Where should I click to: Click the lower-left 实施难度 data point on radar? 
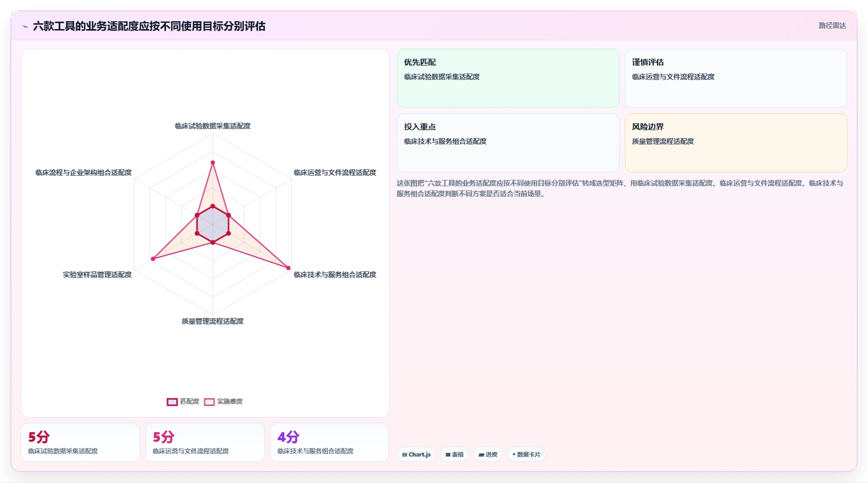(x=153, y=259)
